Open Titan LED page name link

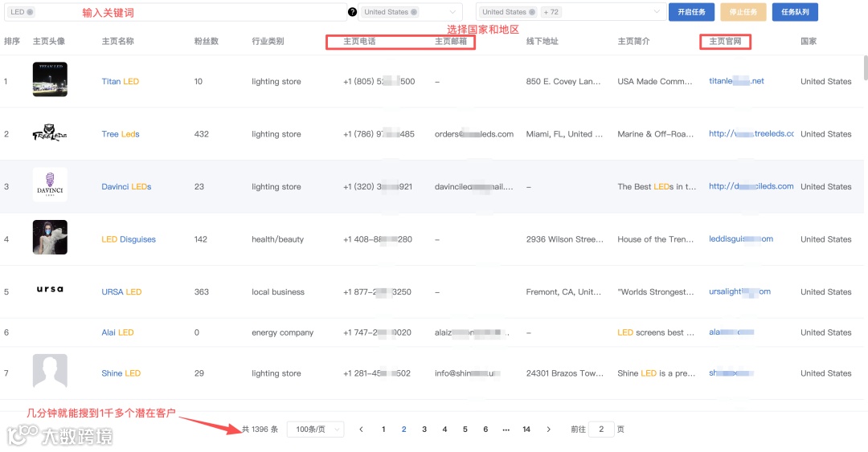pyautogui.click(x=120, y=81)
